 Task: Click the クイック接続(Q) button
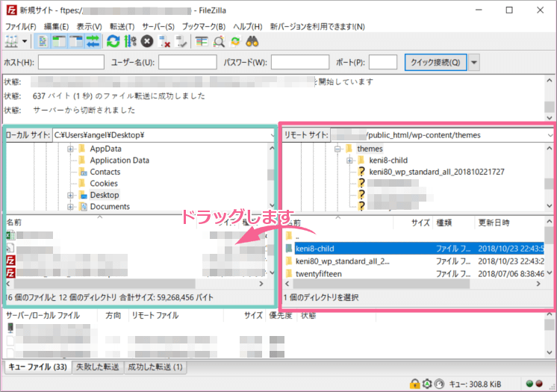click(435, 63)
